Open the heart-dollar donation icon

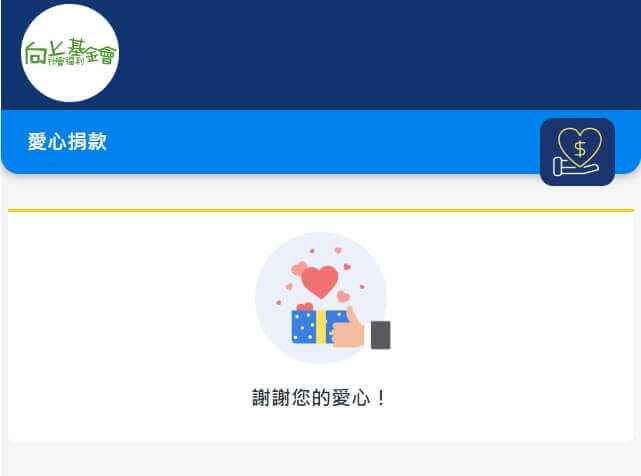[577, 152]
